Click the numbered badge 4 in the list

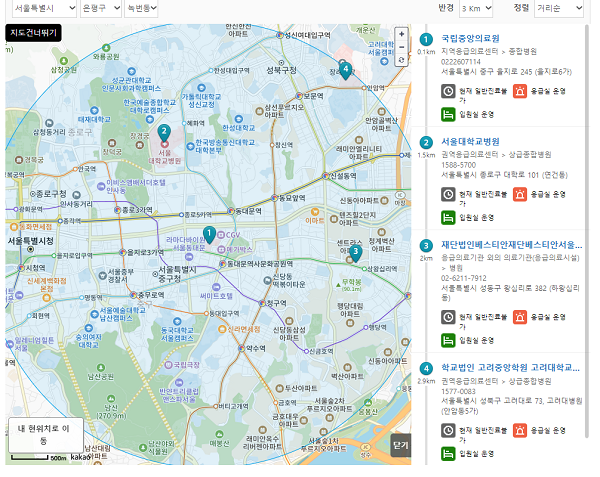426,369
